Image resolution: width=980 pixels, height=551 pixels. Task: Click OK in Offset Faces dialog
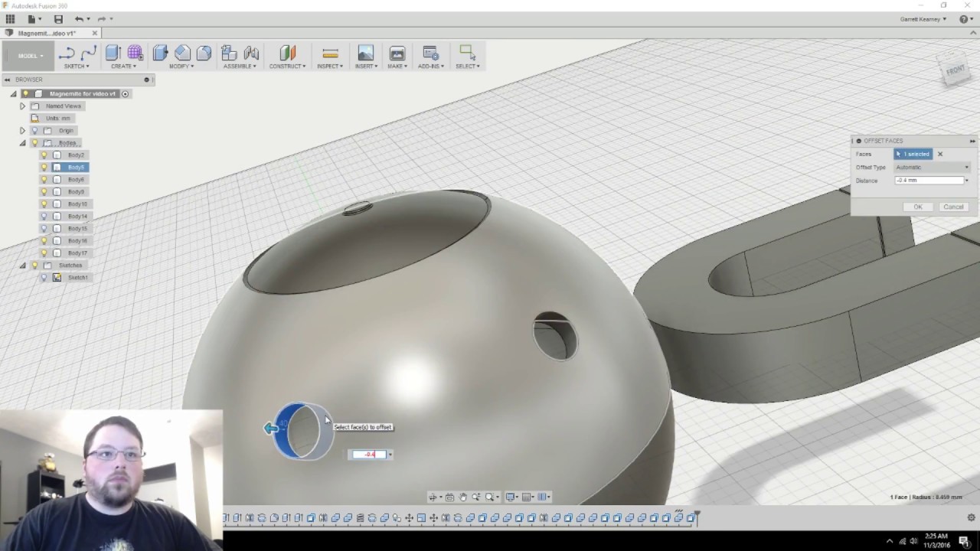918,207
